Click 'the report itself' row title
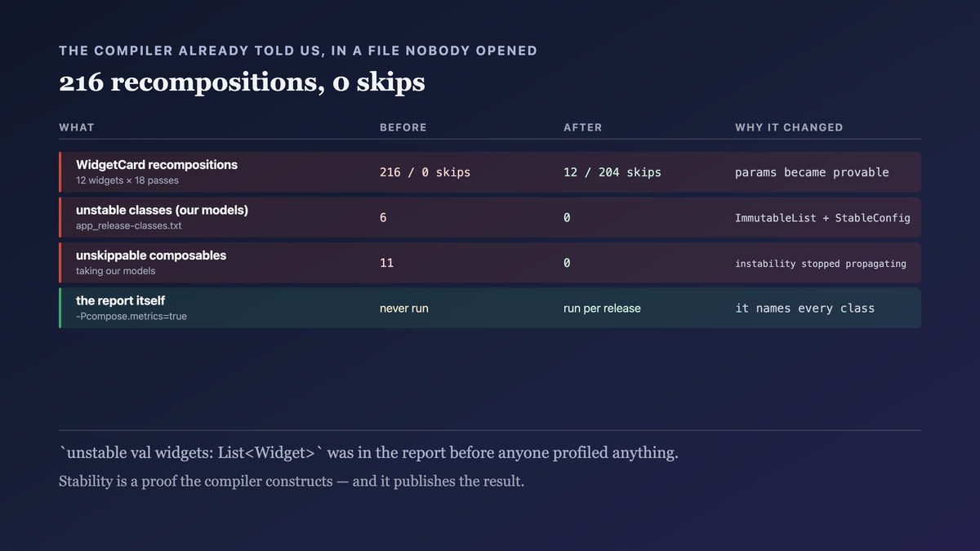Viewport: 980px width, 551px height. tap(121, 300)
